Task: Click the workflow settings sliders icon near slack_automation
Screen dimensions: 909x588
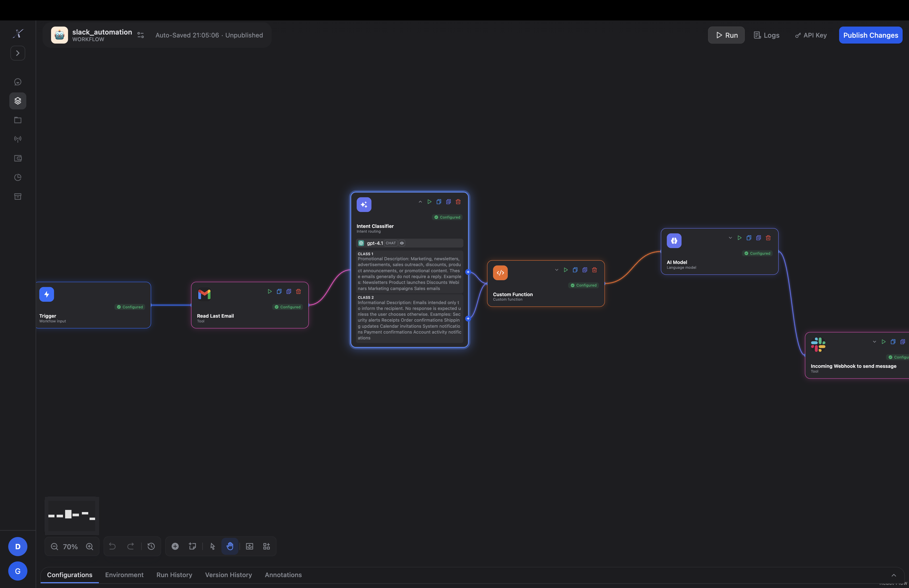Action: point(141,35)
